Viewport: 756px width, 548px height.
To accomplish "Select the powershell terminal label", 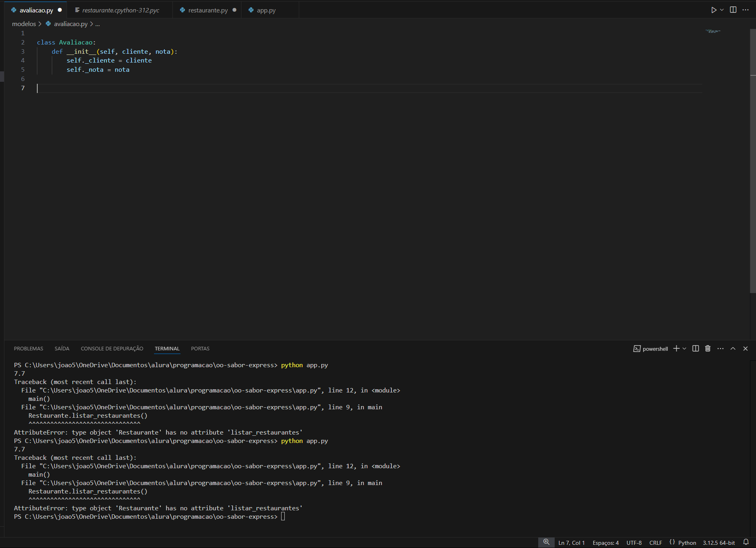I will pos(655,349).
